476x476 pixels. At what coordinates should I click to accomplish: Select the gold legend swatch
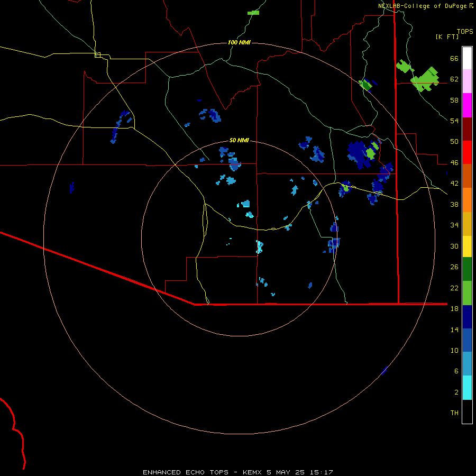467,224
